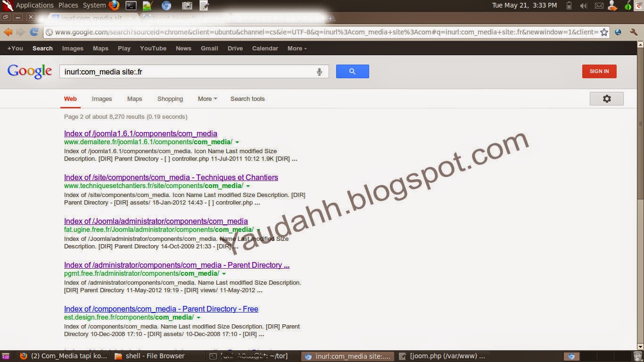Expand arrow next to techniquesetchantiers.fr URL

(x=248, y=186)
